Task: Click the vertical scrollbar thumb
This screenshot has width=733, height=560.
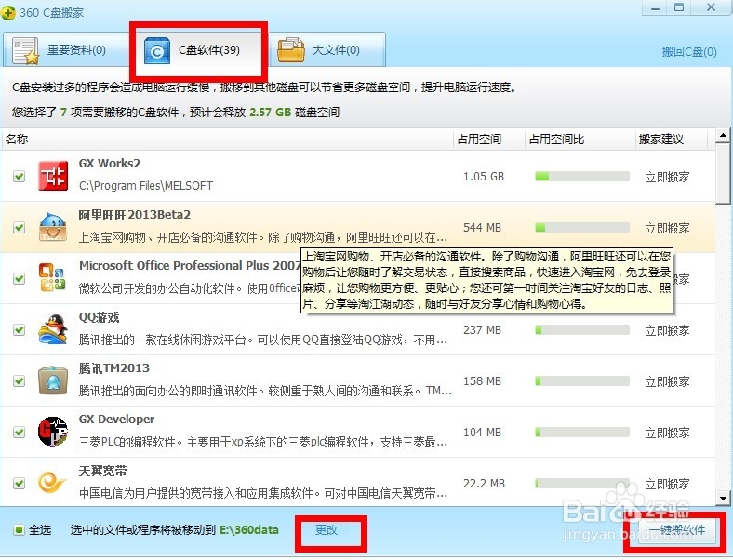Action: (x=723, y=174)
